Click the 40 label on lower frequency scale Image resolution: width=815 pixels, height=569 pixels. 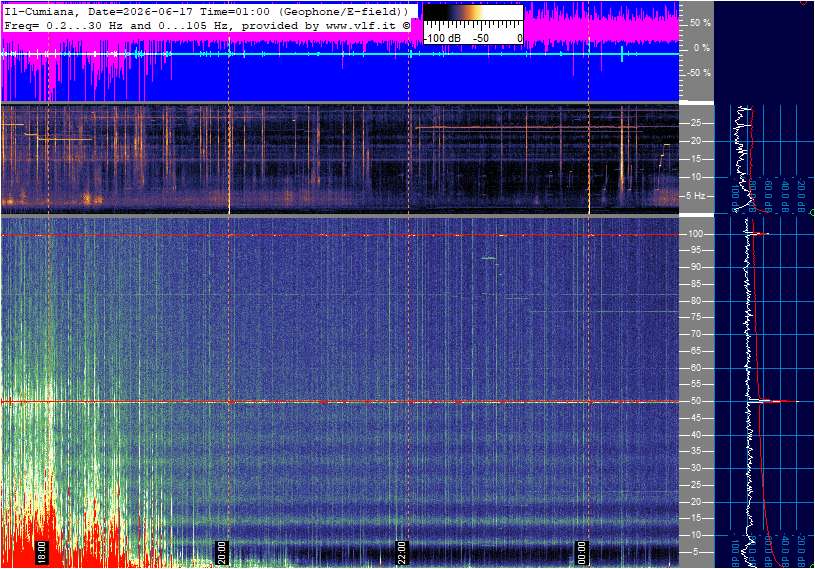(x=695, y=435)
